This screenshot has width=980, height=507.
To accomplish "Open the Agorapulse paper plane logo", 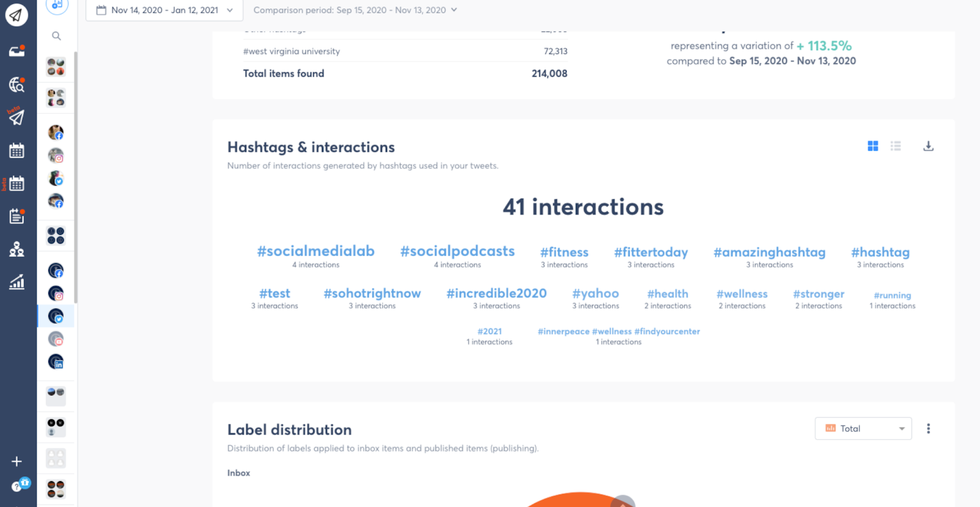I will [x=17, y=15].
